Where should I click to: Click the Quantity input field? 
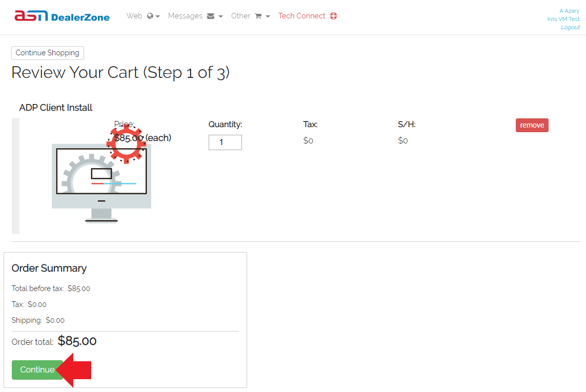[x=225, y=142]
